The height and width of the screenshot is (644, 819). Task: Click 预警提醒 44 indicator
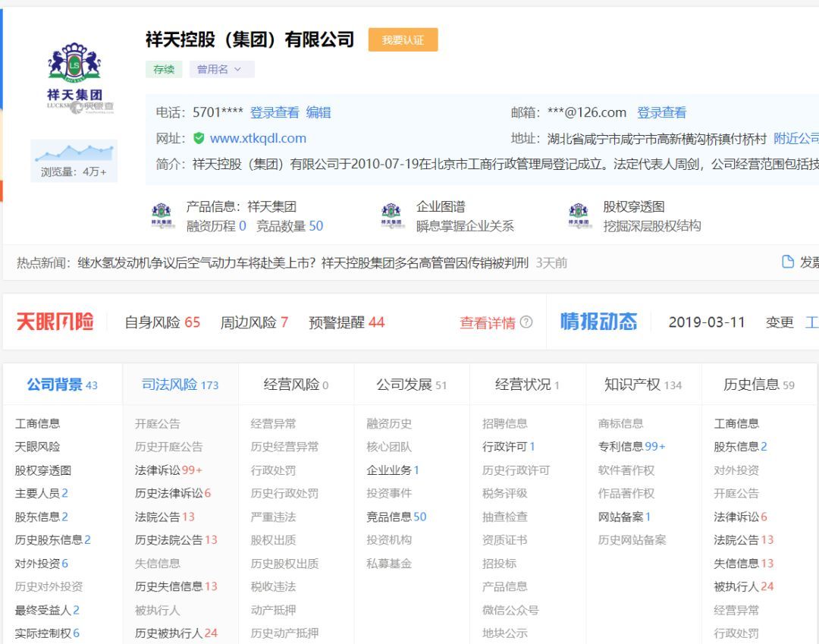point(347,322)
